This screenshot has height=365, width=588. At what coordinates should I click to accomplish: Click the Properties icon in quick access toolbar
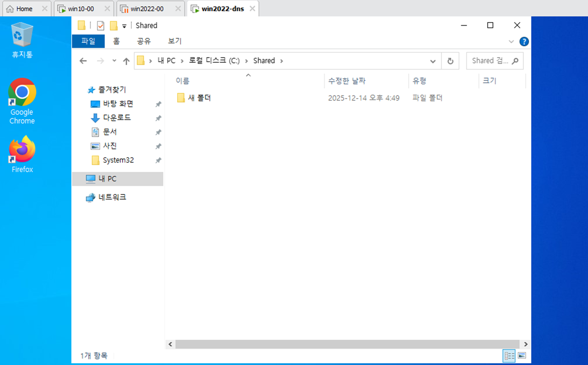coord(100,25)
